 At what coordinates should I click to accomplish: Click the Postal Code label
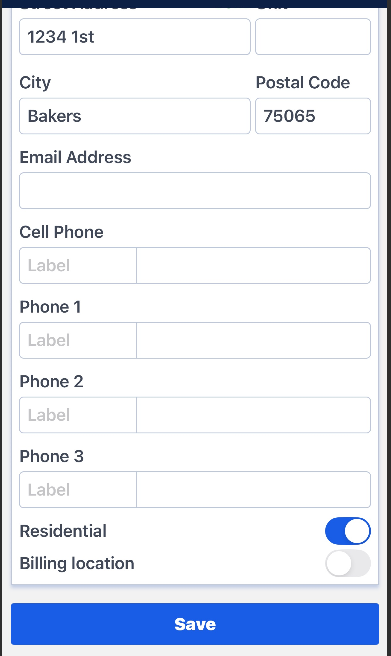click(303, 82)
